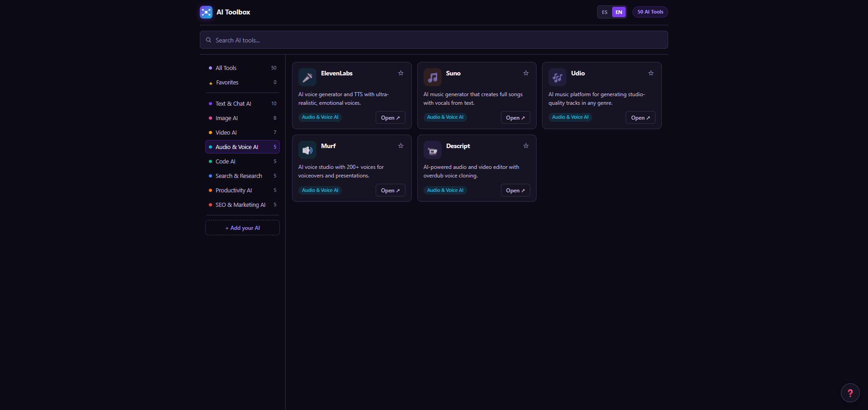Click the Murf speaker icon

pos(307,150)
